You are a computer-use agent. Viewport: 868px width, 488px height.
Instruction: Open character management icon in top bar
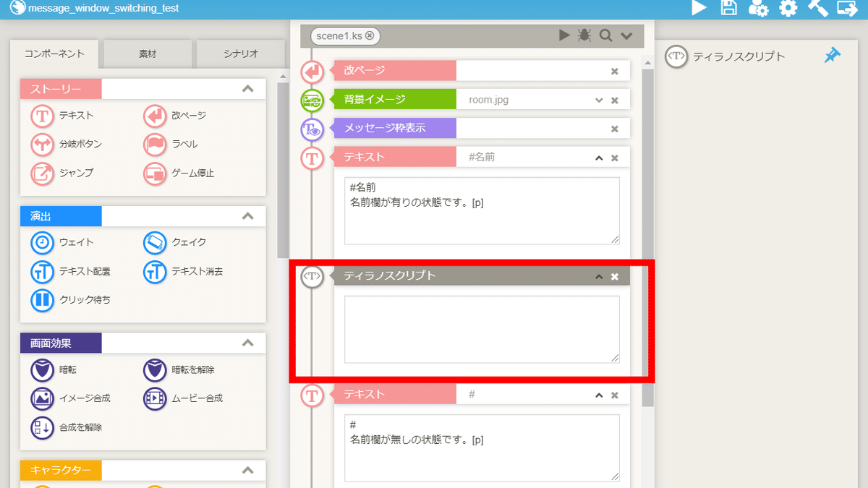pos(758,9)
